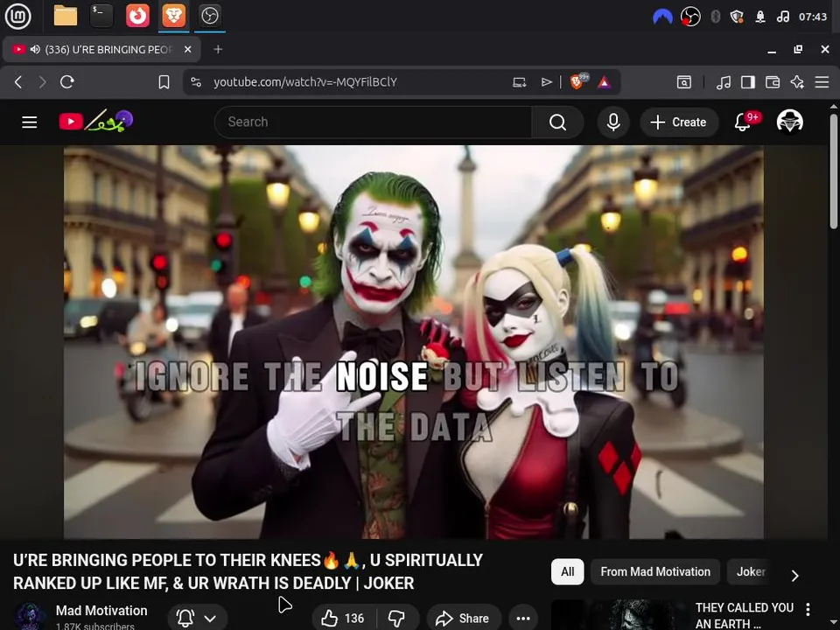The width and height of the screenshot is (840, 630).
Task: Click the Create button
Action: pos(679,122)
